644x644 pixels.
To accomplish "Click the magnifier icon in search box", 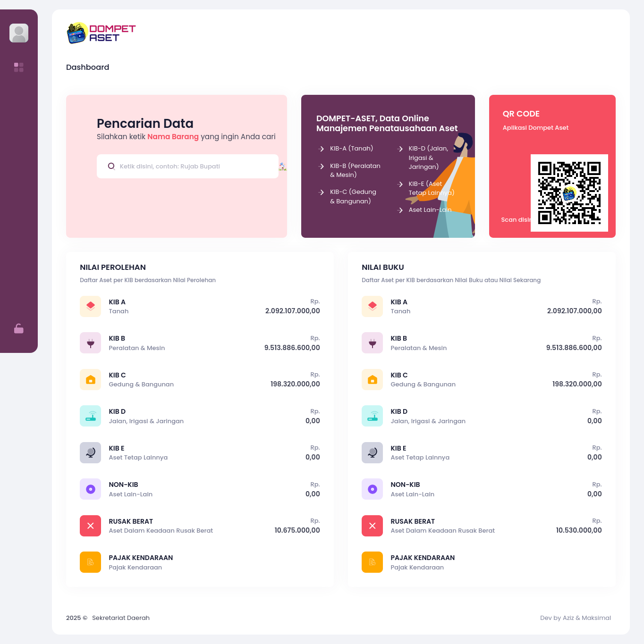I will (111, 166).
